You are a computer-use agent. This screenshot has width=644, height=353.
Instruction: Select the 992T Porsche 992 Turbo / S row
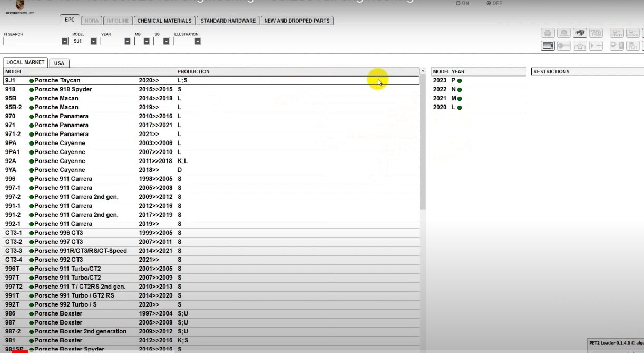tap(211, 304)
